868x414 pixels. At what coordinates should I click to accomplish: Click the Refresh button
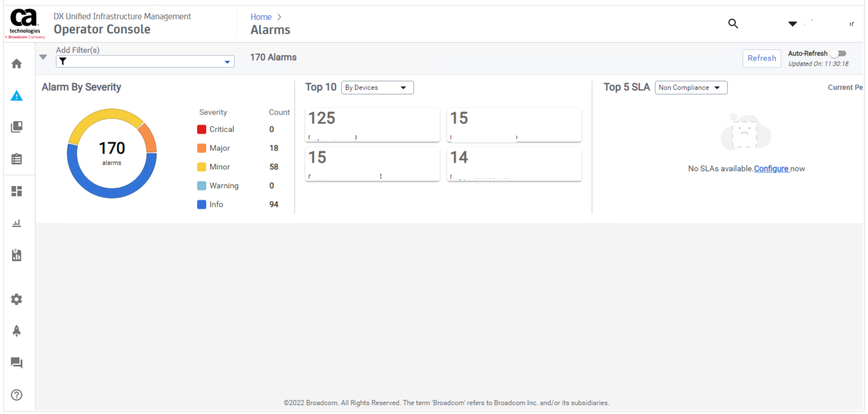coord(762,58)
